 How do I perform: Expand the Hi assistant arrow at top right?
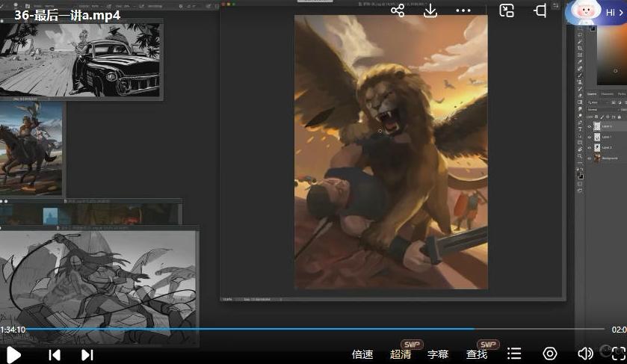coord(622,13)
